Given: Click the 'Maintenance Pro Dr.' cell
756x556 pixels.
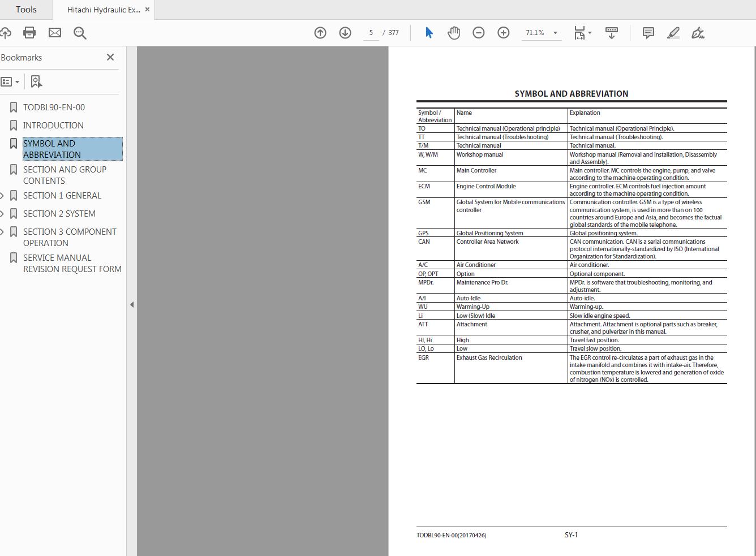Looking at the screenshot, I should (x=482, y=282).
